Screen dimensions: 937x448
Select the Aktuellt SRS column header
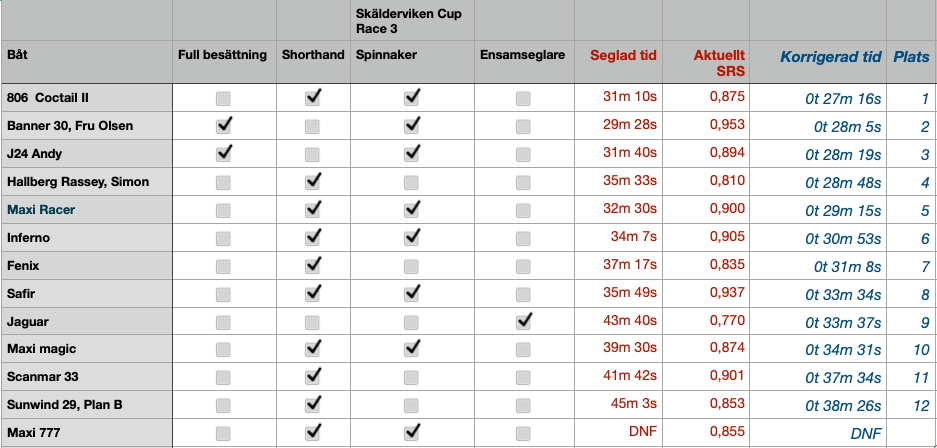tap(718, 63)
